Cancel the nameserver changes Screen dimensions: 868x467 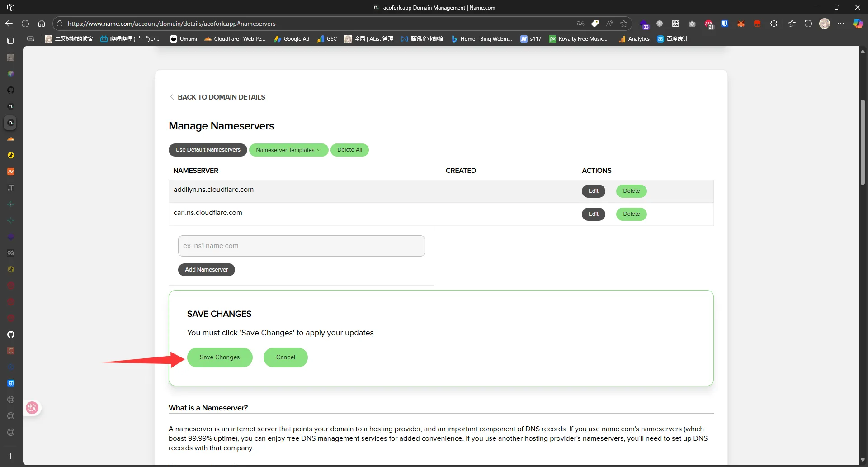click(x=285, y=357)
